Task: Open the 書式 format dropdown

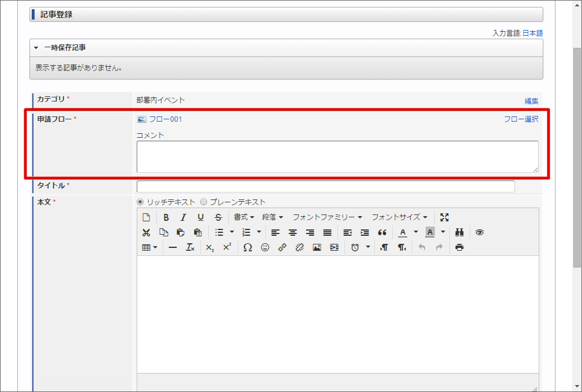Action: [x=243, y=217]
